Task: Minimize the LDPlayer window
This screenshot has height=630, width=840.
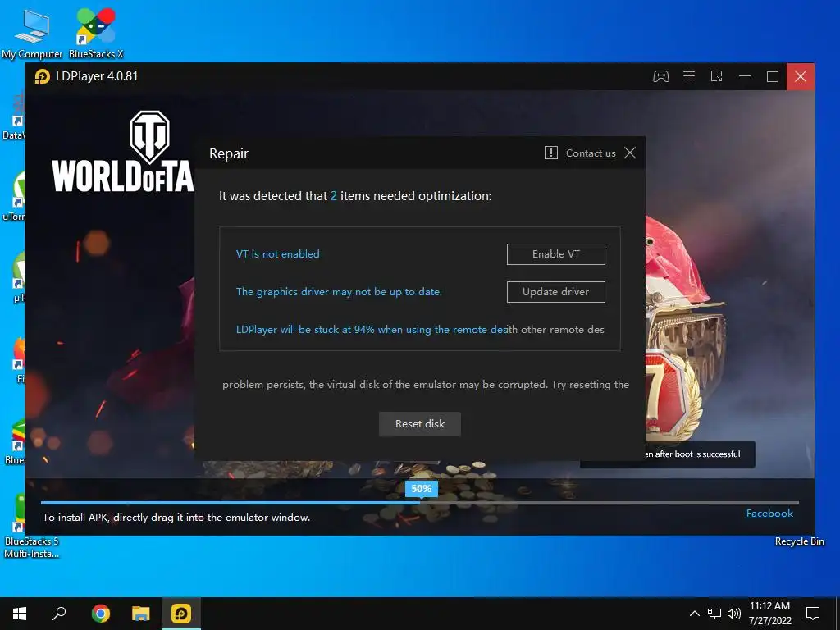Action: click(745, 76)
